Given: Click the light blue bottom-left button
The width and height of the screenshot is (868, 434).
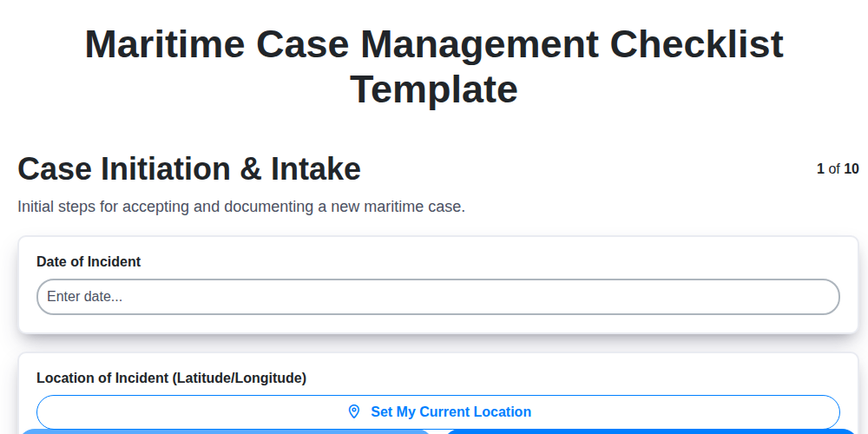Looking at the screenshot, I should point(226,431).
